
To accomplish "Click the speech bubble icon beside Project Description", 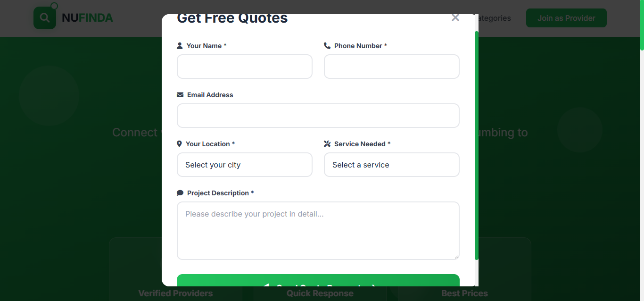I will tap(180, 193).
